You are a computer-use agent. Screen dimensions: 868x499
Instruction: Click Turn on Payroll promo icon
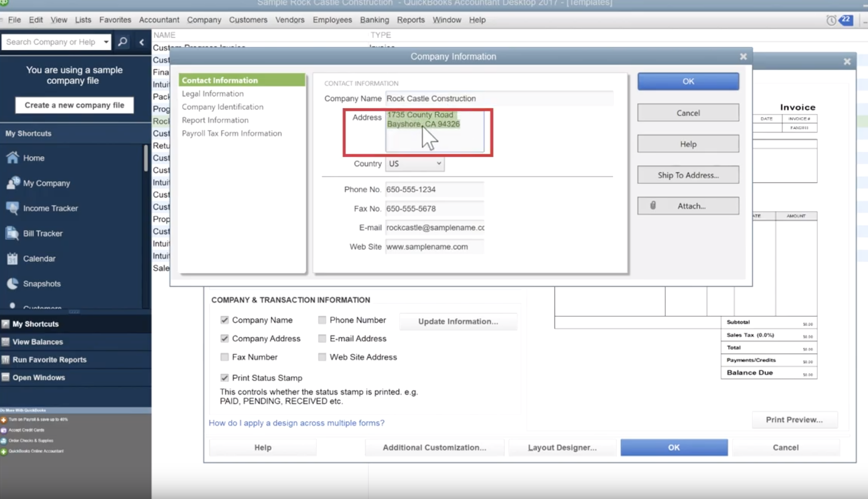[4, 419]
